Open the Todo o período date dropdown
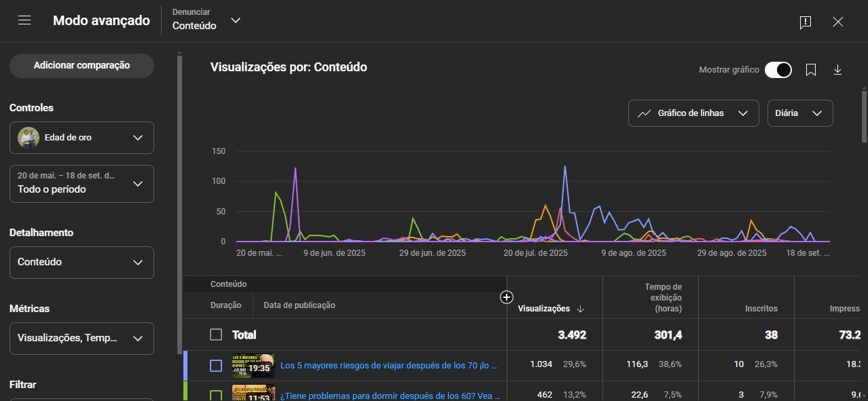Screen dimensions: 868x401 pyautogui.click(x=82, y=184)
